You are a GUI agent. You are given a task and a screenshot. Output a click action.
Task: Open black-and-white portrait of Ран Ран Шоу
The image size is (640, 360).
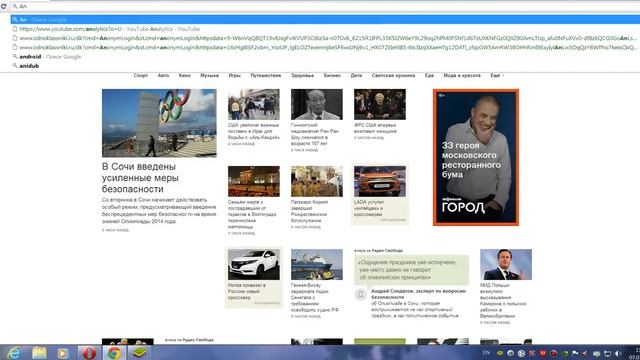pyautogui.click(x=317, y=104)
